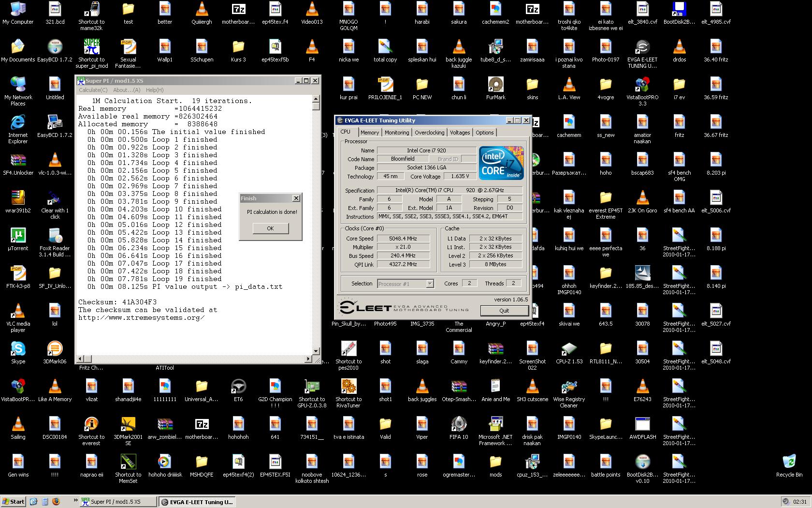
Task: Click Super PI horizontal scrollbar right arrow
Action: pyautogui.click(x=308, y=359)
